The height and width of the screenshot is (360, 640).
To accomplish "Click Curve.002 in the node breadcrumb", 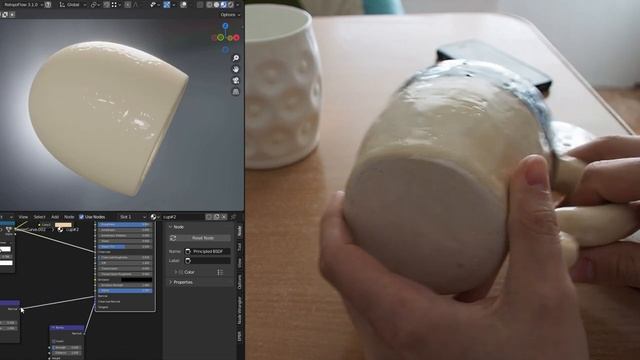I will point(36,229).
